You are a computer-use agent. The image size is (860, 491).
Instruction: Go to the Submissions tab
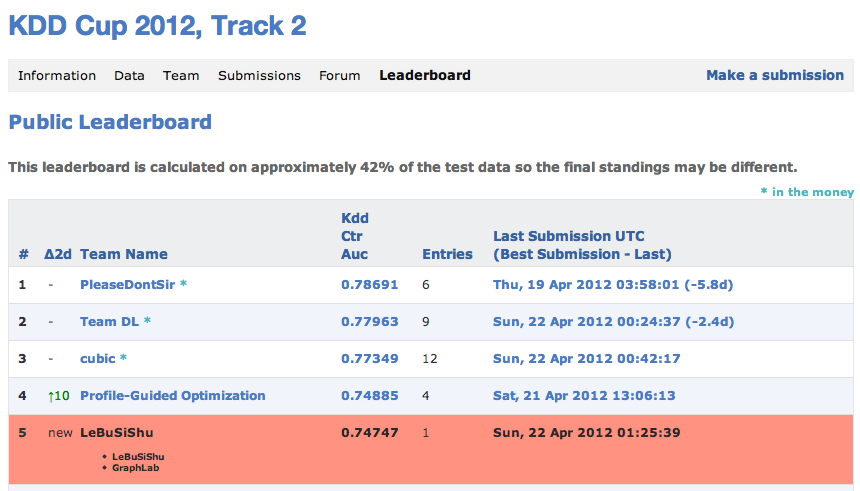pyautogui.click(x=259, y=75)
